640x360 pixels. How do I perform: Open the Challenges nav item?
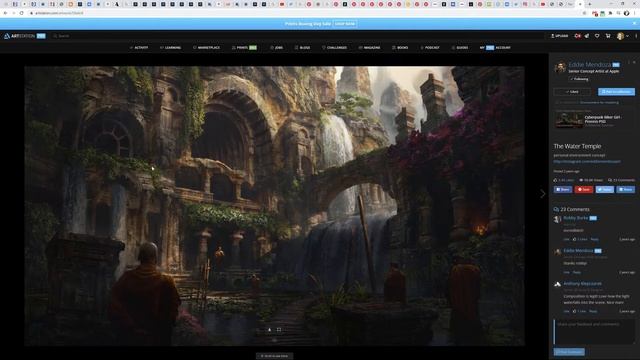point(335,48)
